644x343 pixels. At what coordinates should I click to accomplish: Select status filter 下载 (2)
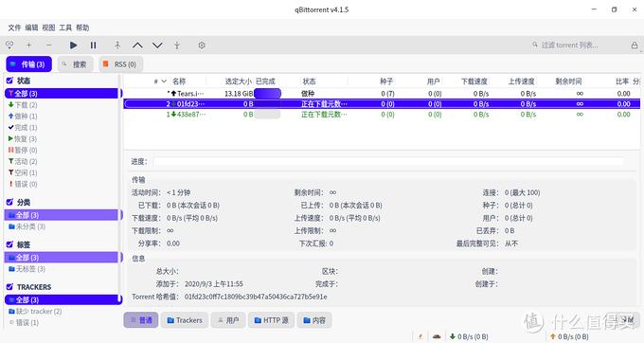point(23,105)
